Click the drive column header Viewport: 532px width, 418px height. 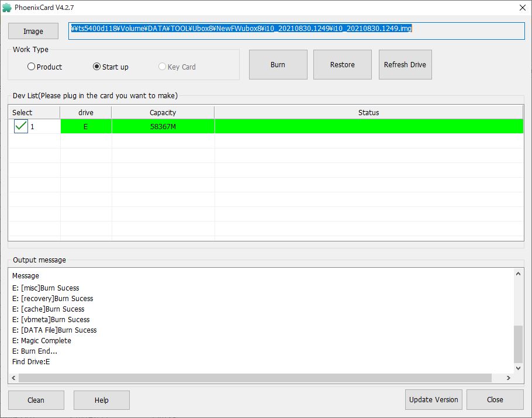click(86, 113)
